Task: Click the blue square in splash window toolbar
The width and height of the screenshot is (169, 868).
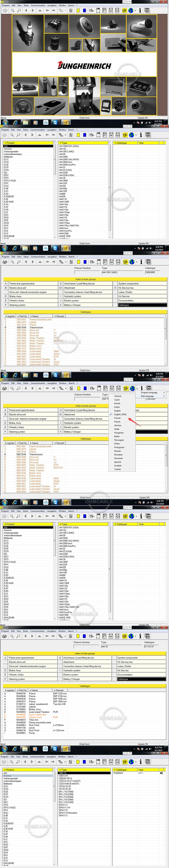Action: coord(84,11)
